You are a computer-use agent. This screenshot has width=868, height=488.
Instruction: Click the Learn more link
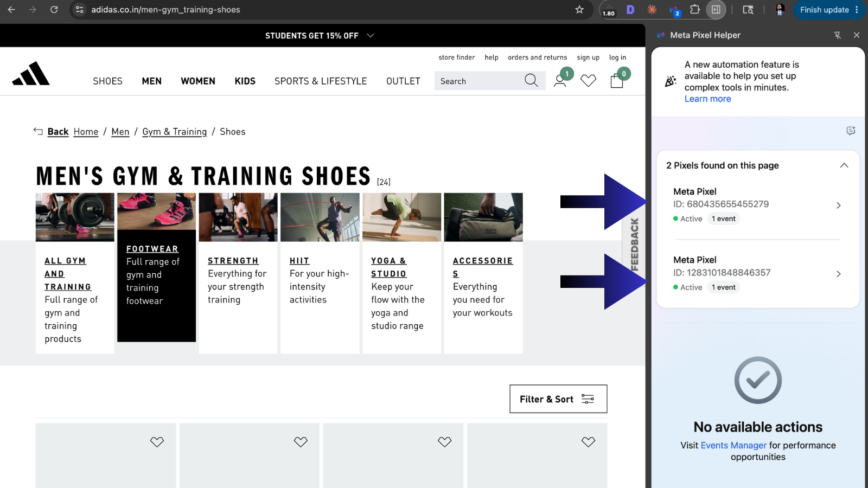[x=707, y=99]
